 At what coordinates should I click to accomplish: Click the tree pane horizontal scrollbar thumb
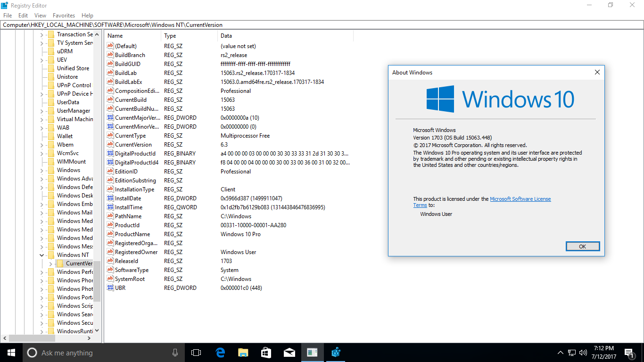click(x=32, y=338)
